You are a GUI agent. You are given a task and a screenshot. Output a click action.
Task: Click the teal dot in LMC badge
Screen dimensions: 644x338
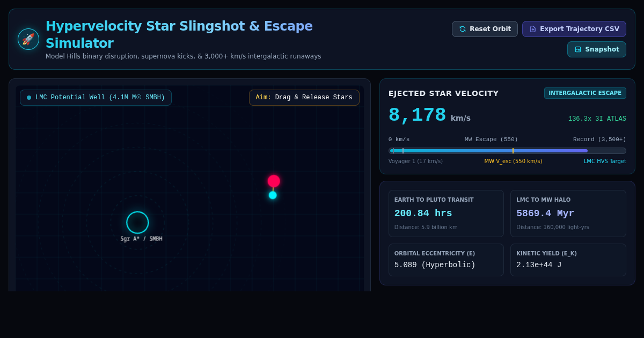(29, 98)
